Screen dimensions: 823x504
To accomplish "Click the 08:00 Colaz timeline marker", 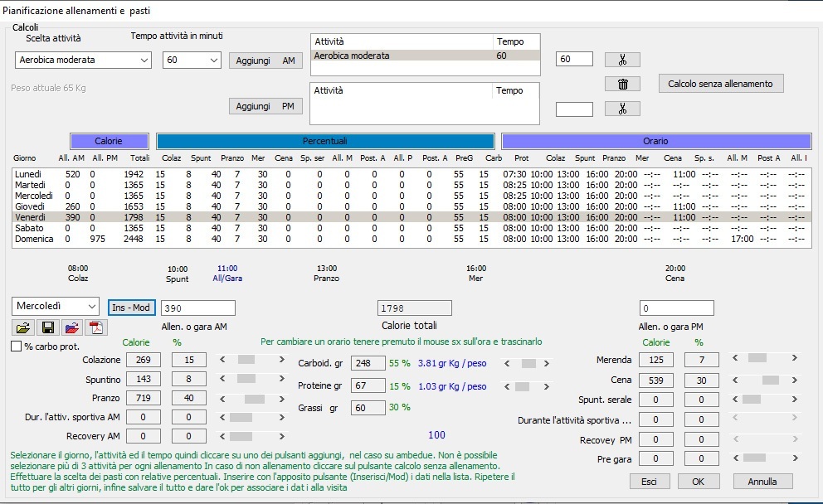I will pyautogui.click(x=78, y=274).
